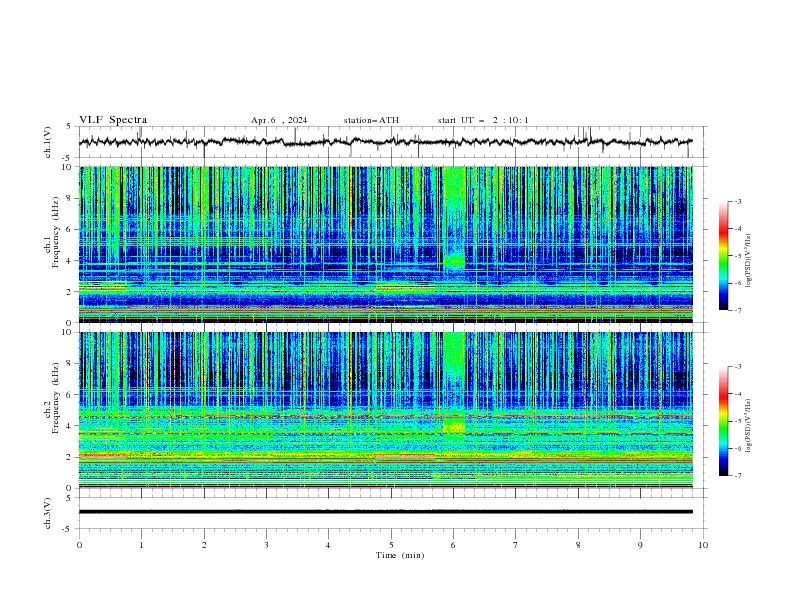Screen dimensions: 792x612
Task: Click the "-5" tick on ch.3(V) axis
Action: (x=68, y=529)
